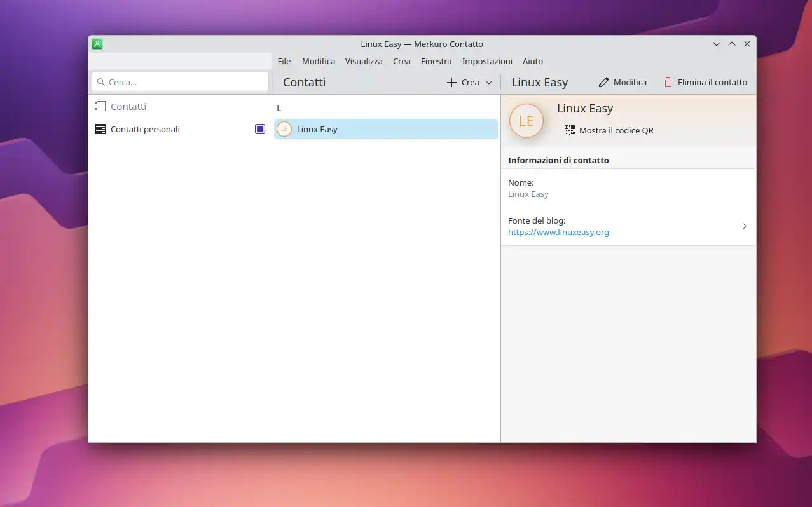Open the Aiuto menu

533,61
